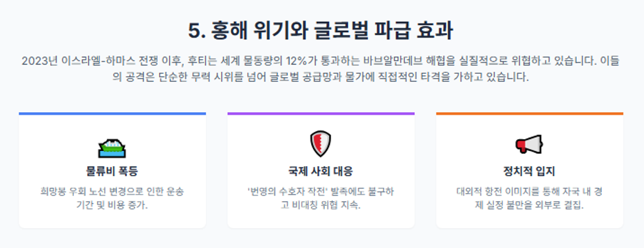The height and width of the screenshot is (248, 644).
Task: Select the 국제 사회 대응 card title
Action: (x=321, y=171)
